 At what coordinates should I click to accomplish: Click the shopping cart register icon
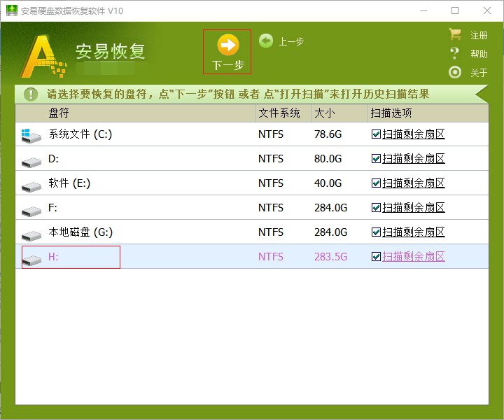tap(455, 35)
